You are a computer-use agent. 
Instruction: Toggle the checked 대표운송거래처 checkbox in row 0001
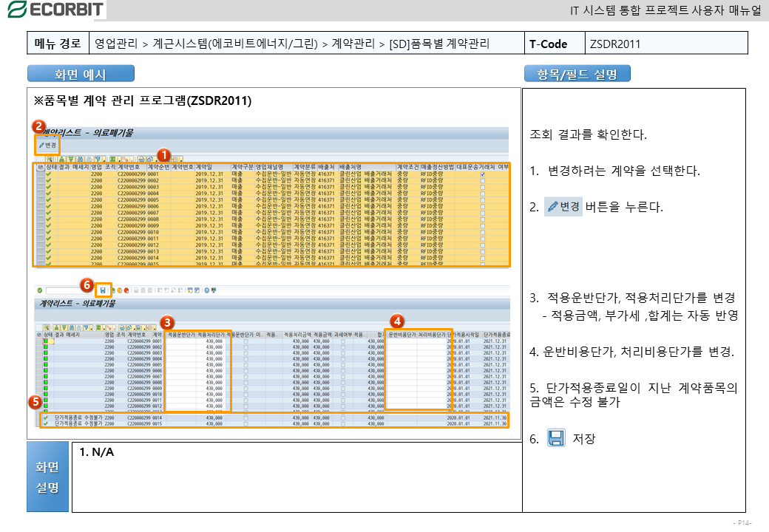point(483,174)
